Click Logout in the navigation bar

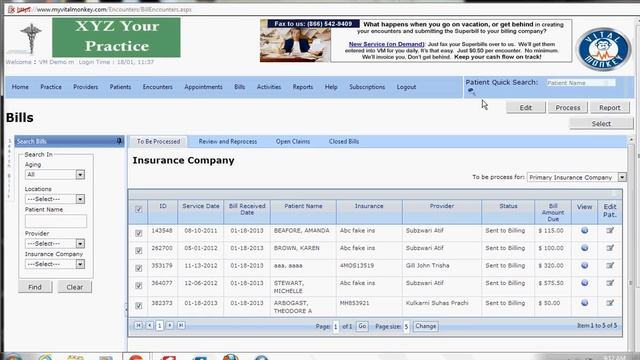click(406, 87)
